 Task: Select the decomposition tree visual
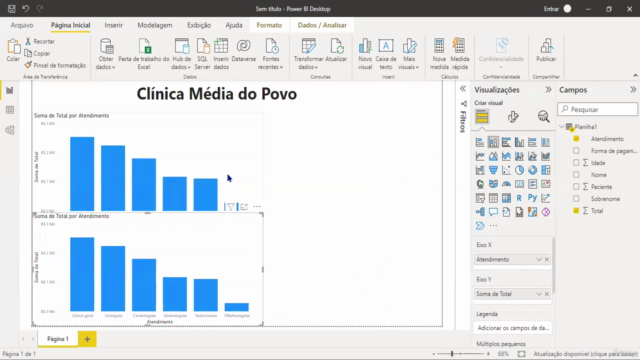pos(480,212)
